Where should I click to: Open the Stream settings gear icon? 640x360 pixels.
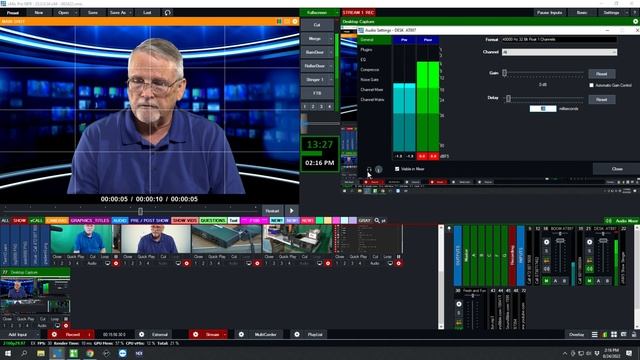coord(196,334)
